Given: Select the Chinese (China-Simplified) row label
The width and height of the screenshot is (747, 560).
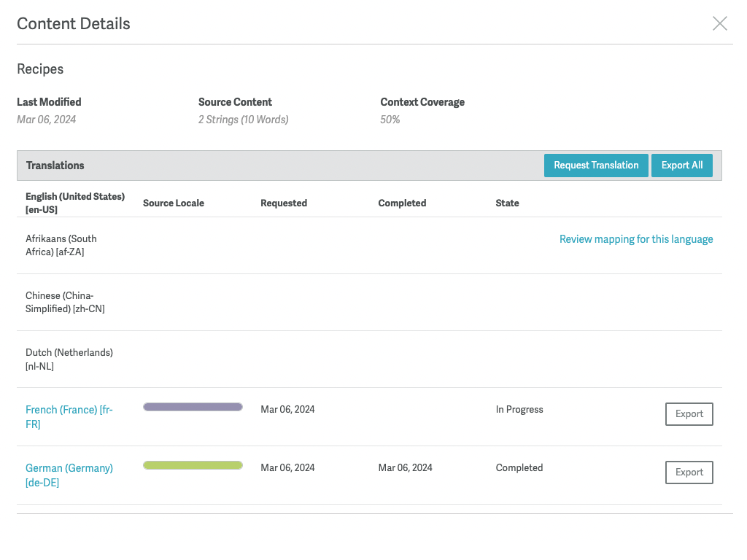Looking at the screenshot, I should (x=65, y=302).
